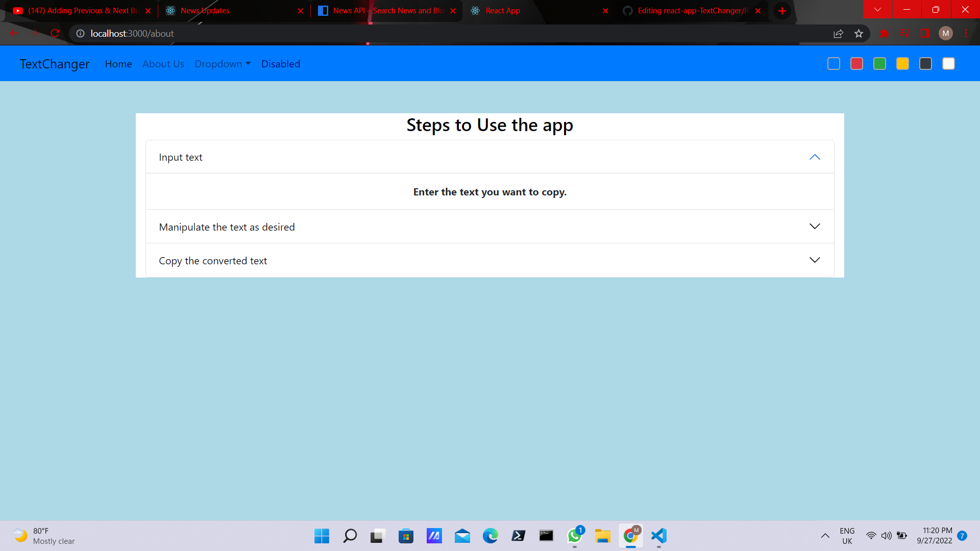Open WhatsApp from the taskbar
This screenshot has width=980, height=551.
pos(574,536)
